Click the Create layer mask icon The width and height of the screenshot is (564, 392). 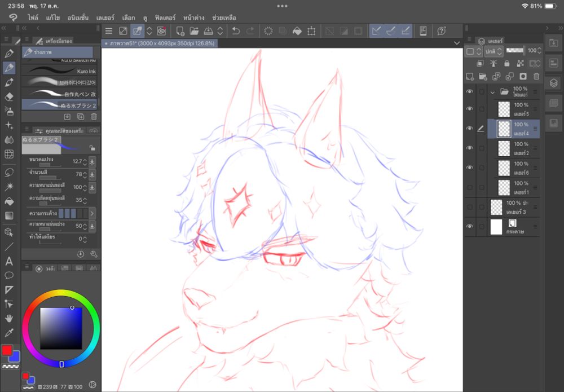pos(523,77)
